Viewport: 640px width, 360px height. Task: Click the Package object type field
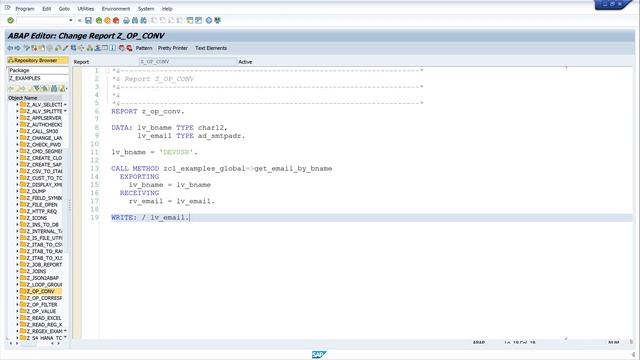tap(38, 70)
